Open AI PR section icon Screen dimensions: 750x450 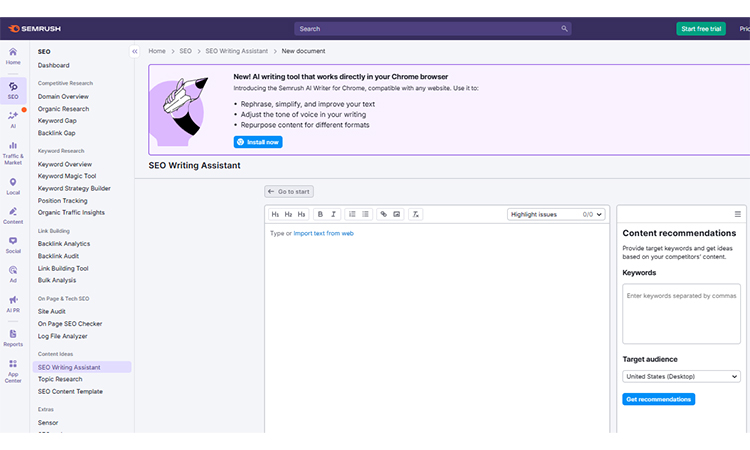(13, 304)
